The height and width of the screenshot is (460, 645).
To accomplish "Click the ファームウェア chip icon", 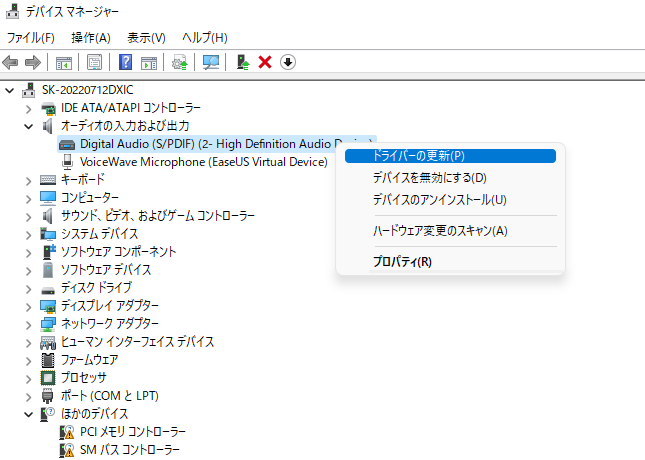I will click(x=48, y=360).
